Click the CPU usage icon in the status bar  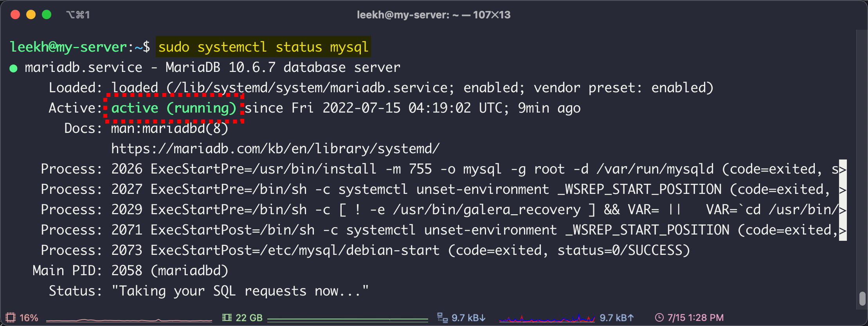pyautogui.click(x=11, y=317)
